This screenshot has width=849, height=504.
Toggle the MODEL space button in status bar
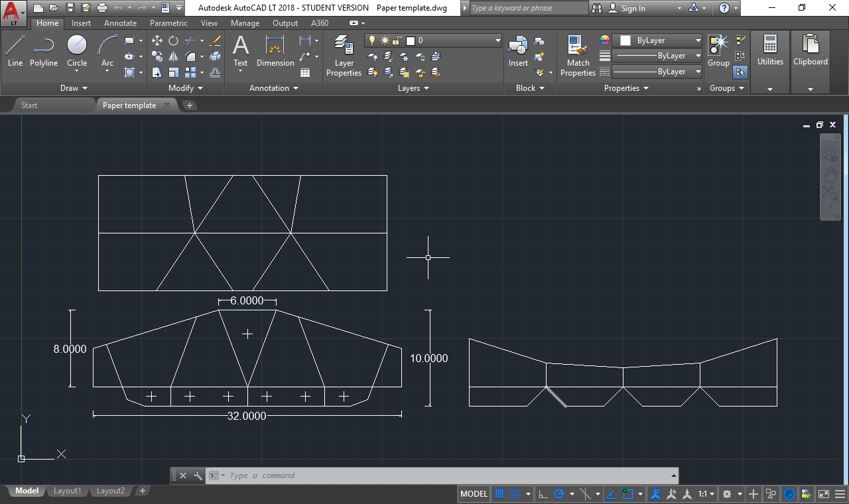(x=474, y=494)
